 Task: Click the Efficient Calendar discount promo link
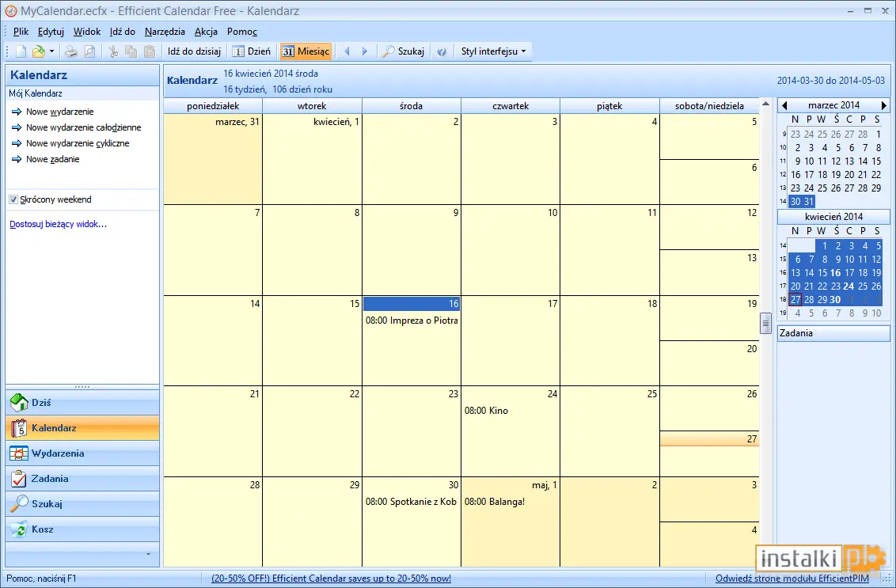coord(331,579)
